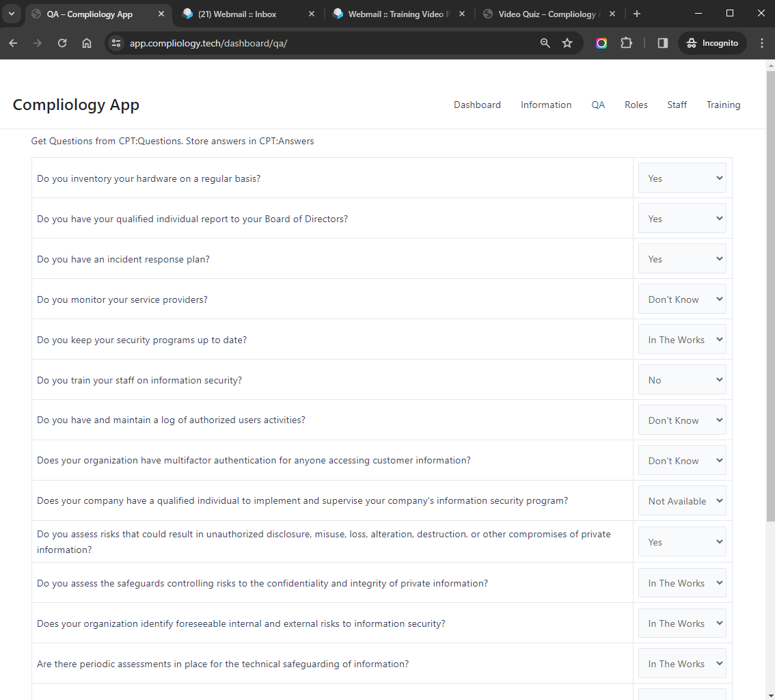
Task: Open the Dashboard nav link
Action: [477, 105]
